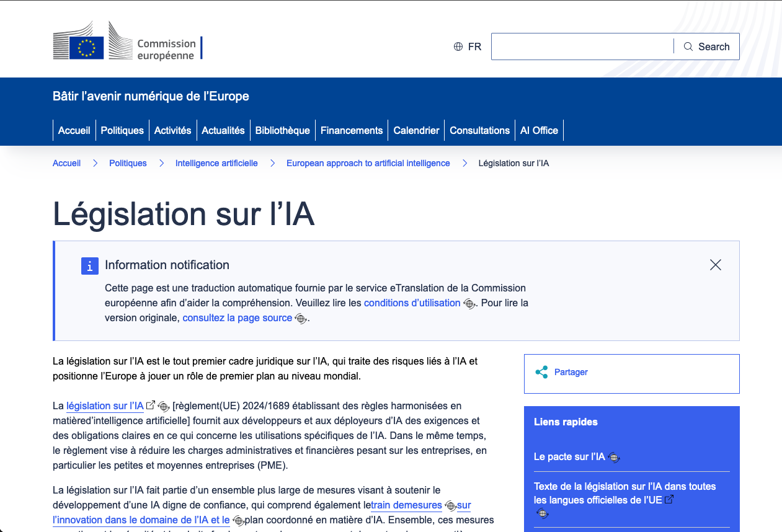Go to the AI Office menu item
Image resolution: width=782 pixels, height=532 pixels.
(x=539, y=130)
